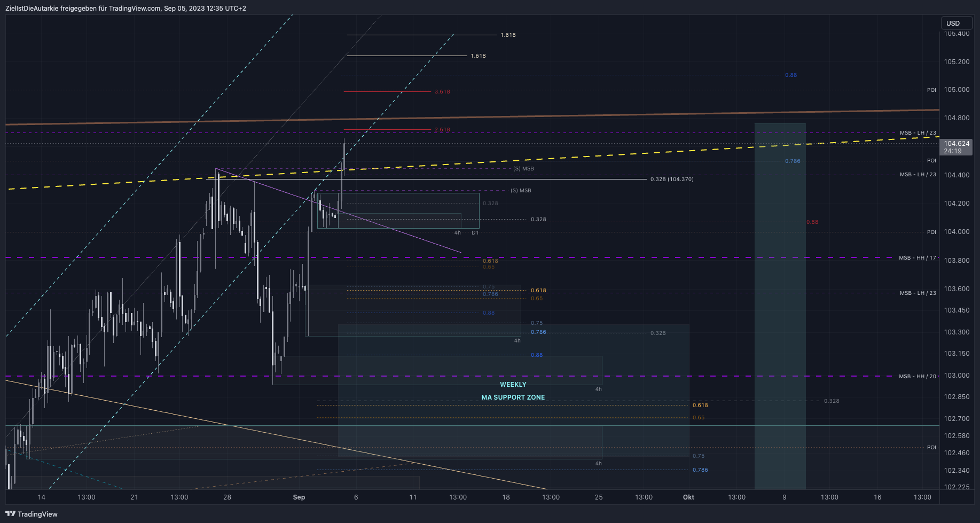
Task: Click the 104.200 price axis label
Action: (957, 204)
